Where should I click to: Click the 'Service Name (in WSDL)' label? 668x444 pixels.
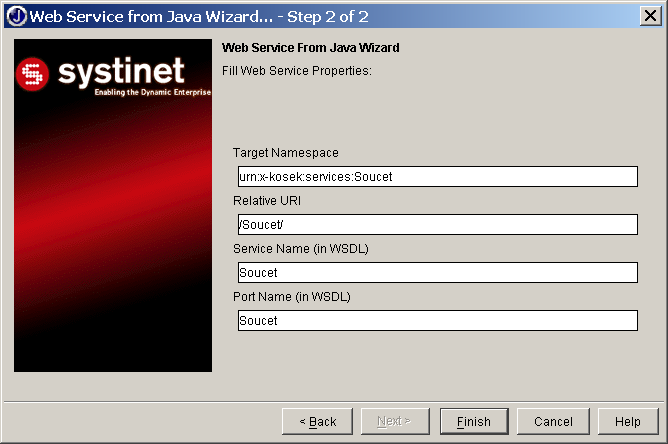tap(301, 249)
